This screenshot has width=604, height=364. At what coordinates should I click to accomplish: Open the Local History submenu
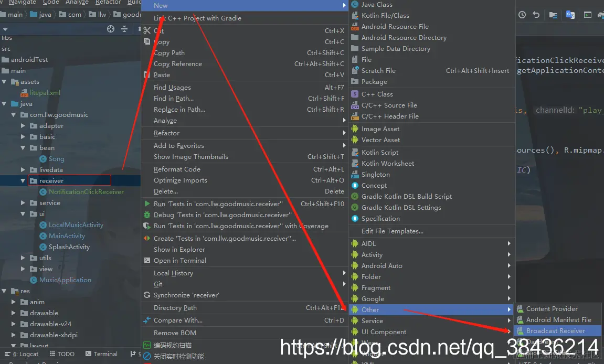(245, 273)
